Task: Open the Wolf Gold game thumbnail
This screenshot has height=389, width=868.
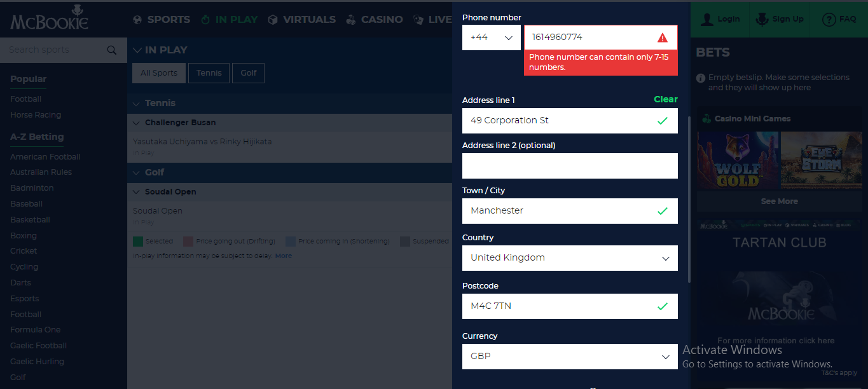Action: coord(738,160)
